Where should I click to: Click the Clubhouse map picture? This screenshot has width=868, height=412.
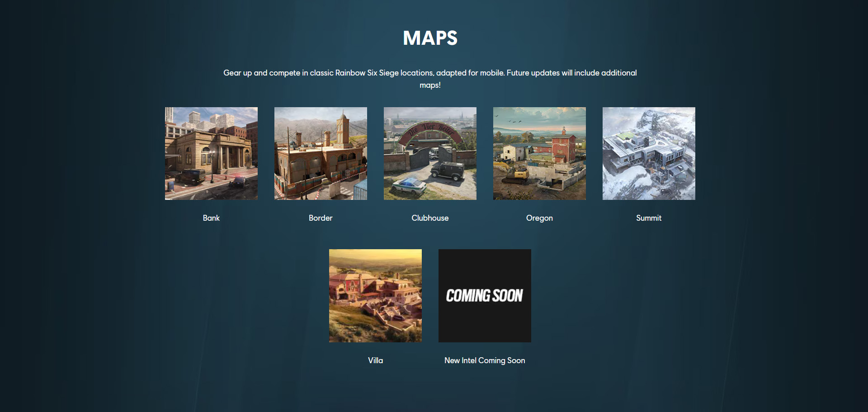pos(430,153)
